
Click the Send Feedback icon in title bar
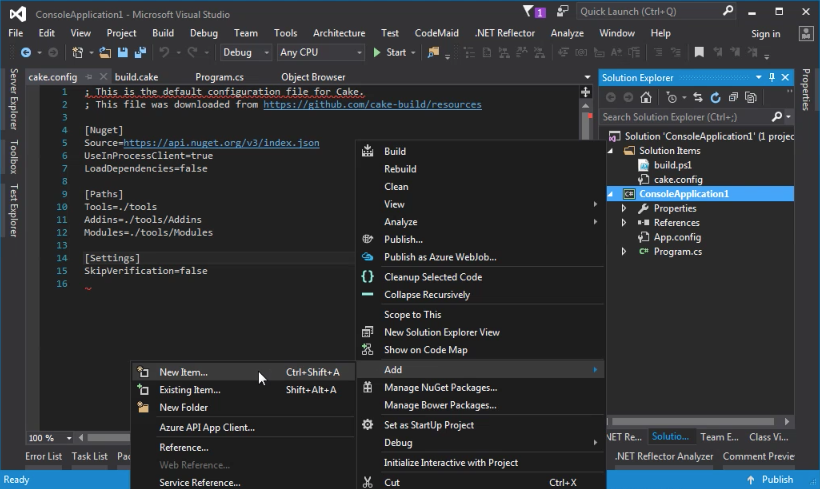point(563,11)
